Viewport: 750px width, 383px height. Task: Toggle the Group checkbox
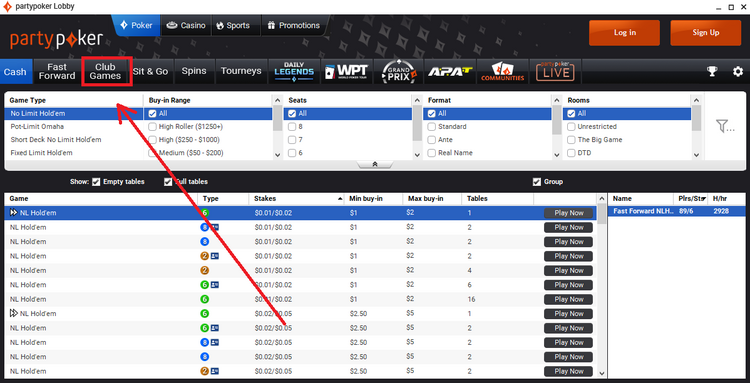(x=537, y=182)
